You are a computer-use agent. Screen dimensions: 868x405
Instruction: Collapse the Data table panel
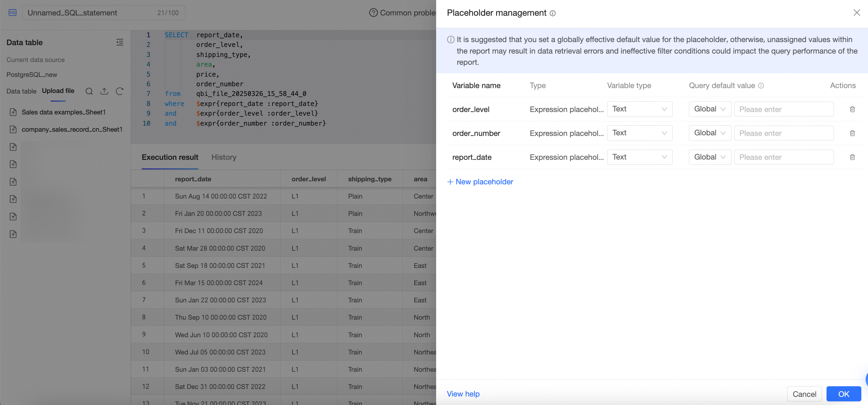click(120, 42)
